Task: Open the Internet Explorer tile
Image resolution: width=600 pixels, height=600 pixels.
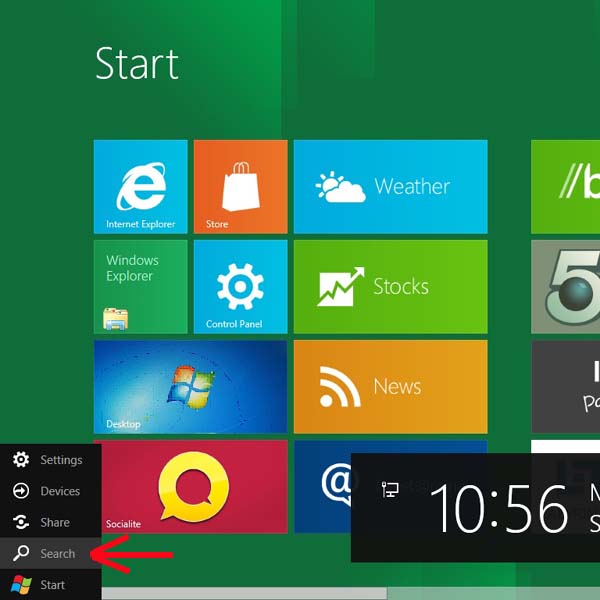Action: click(x=140, y=186)
